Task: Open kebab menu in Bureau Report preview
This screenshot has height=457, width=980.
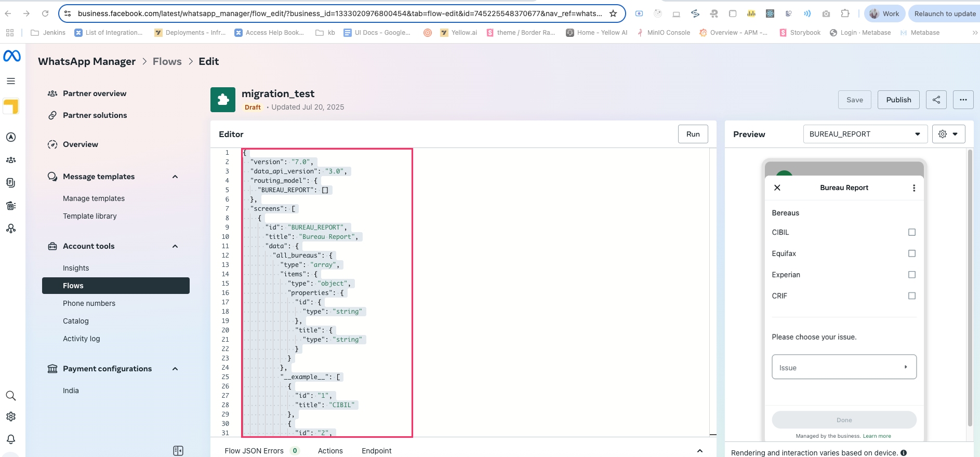Action: [x=914, y=188]
